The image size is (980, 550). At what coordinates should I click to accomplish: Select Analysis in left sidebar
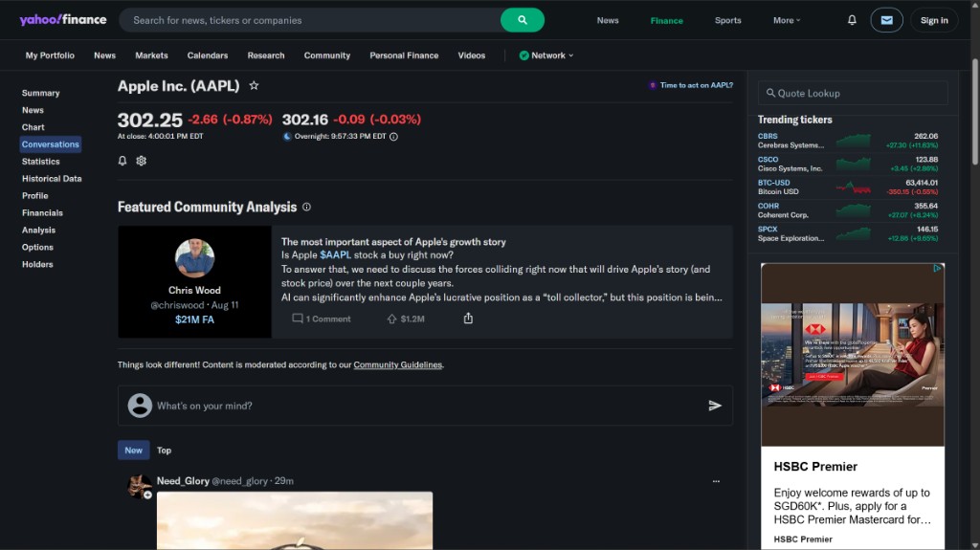point(38,231)
